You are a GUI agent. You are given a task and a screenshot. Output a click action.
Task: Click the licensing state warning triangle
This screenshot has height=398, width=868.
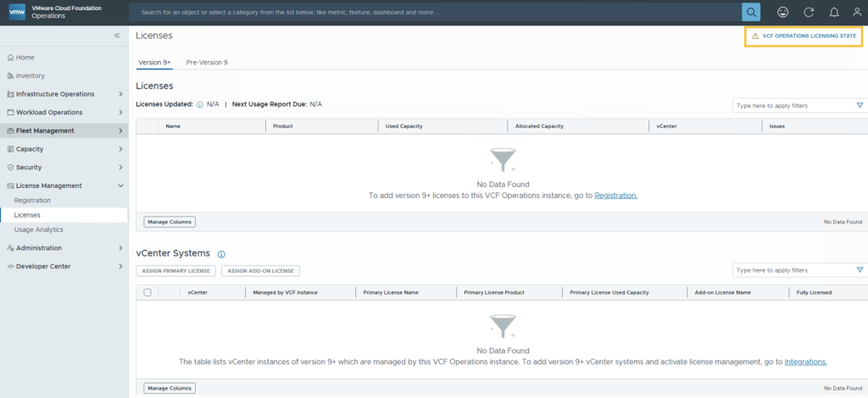click(x=755, y=36)
